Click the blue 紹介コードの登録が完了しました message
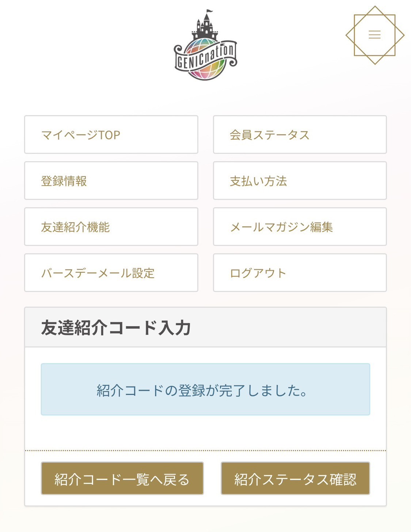Screen dimensions: 411x532 pos(205,389)
